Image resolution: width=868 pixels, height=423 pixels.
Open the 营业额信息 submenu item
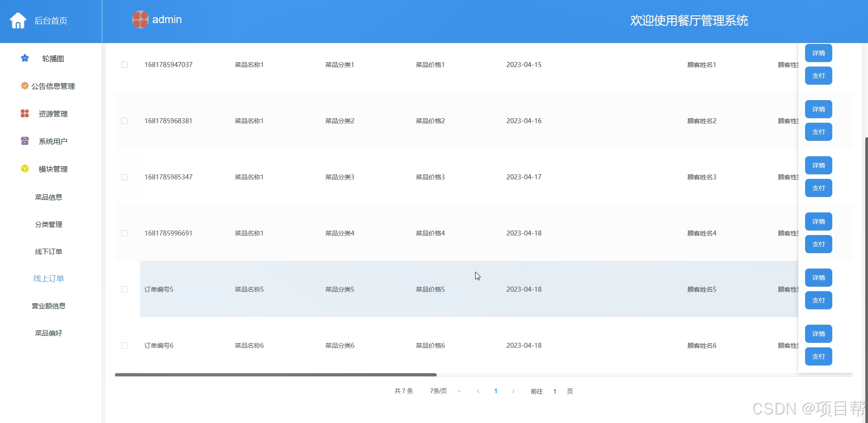point(48,306)
